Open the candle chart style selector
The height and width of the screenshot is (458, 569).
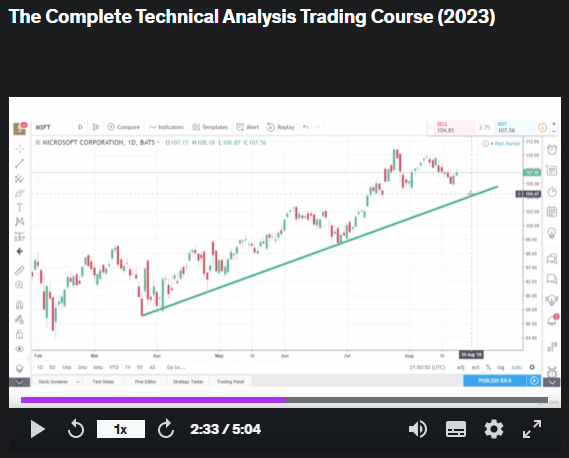tap(96, 127)
